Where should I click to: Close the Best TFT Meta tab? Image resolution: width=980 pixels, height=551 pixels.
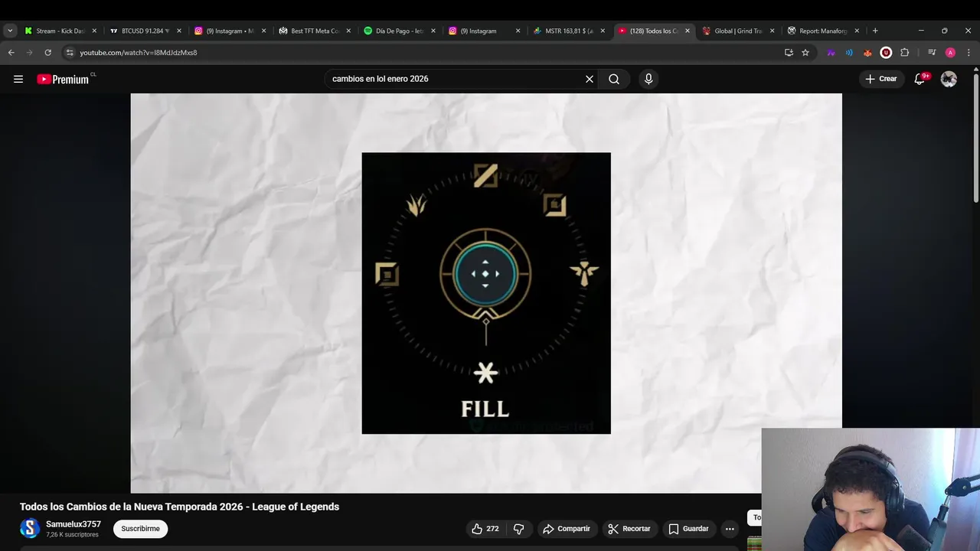[x=348, y=31]
